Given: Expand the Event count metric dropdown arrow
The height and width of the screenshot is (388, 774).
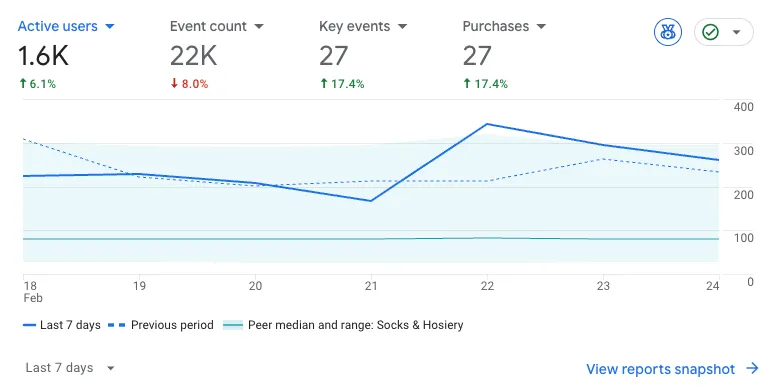Looking at the screenshot, I should pyautogui.click(x=259, y=26).
